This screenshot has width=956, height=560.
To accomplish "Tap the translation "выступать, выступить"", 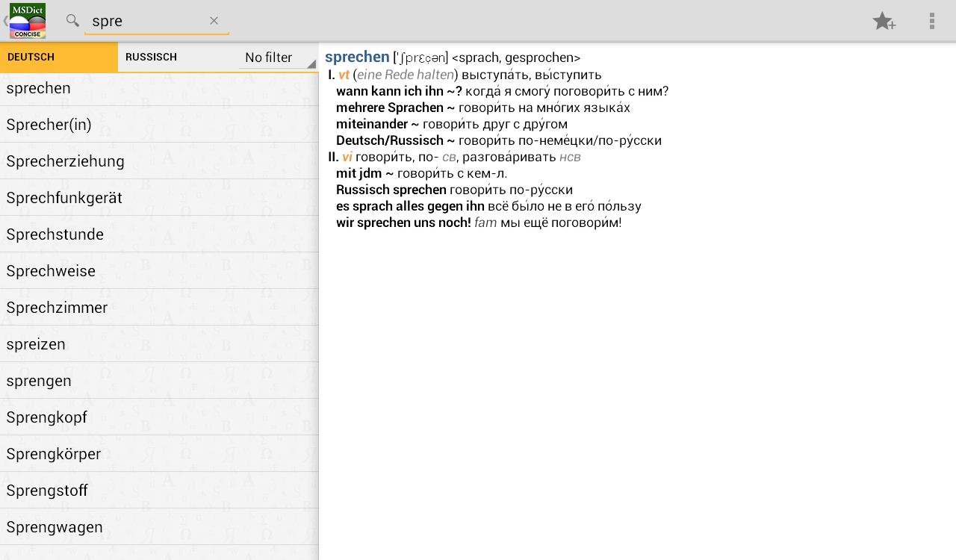I will click(532, 75).
